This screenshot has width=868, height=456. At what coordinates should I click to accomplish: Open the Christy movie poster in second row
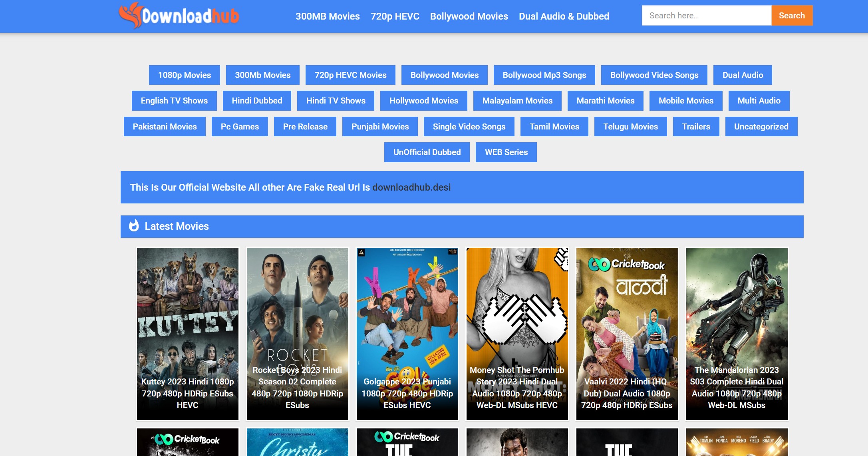[x=298, y=442]
